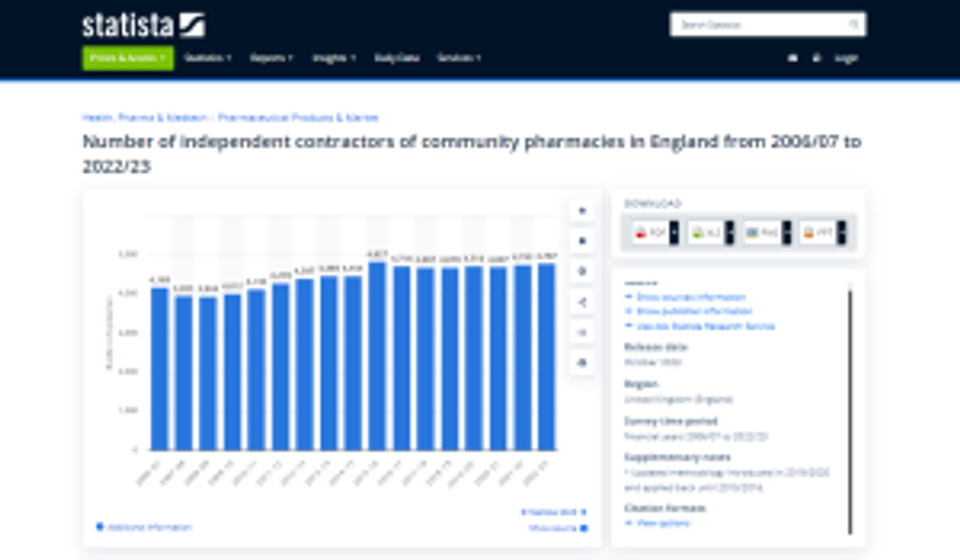Expand the Statistics menu dropdown
960x560 pixels.
point(208,58)
